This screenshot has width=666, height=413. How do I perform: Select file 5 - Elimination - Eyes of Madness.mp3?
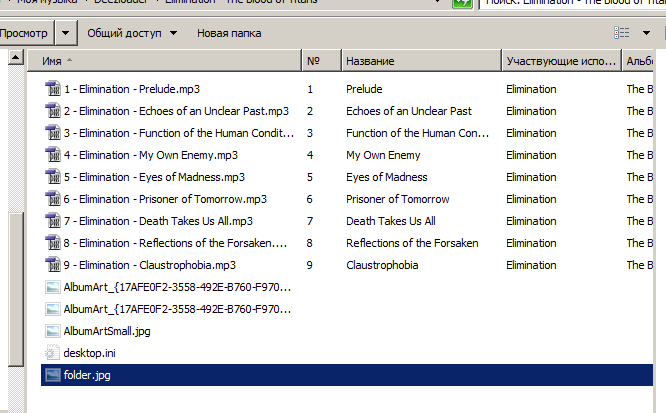[x=154, y=178]
